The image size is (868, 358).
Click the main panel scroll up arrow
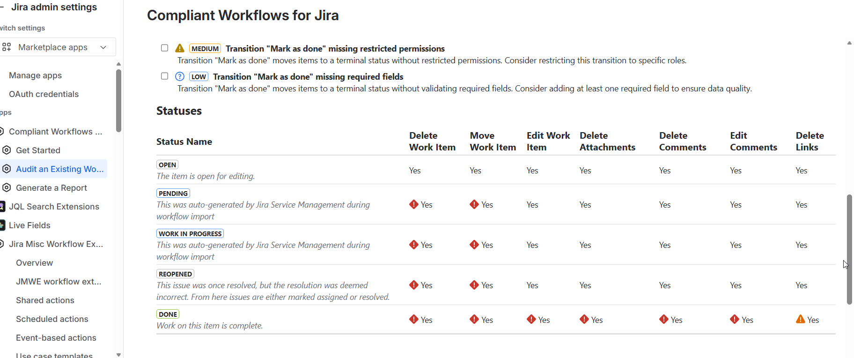tap(849, 43)
